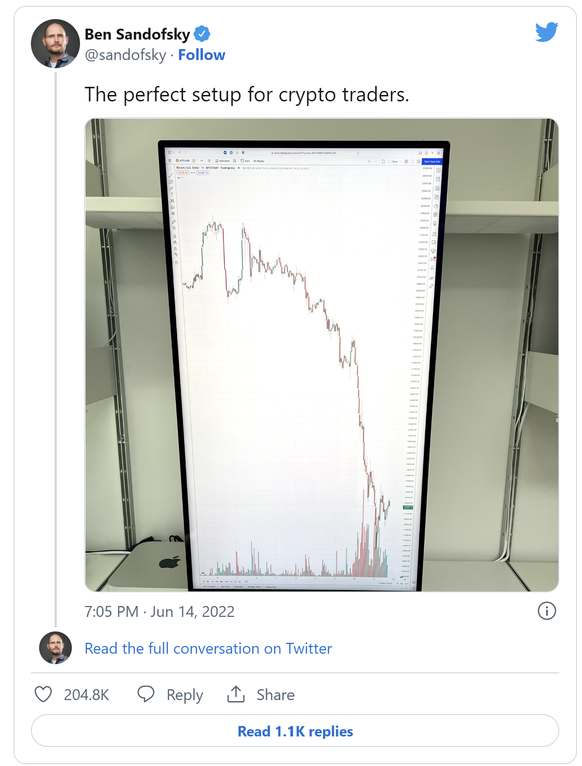Click the share upload arrow icon

pos(236,694)
